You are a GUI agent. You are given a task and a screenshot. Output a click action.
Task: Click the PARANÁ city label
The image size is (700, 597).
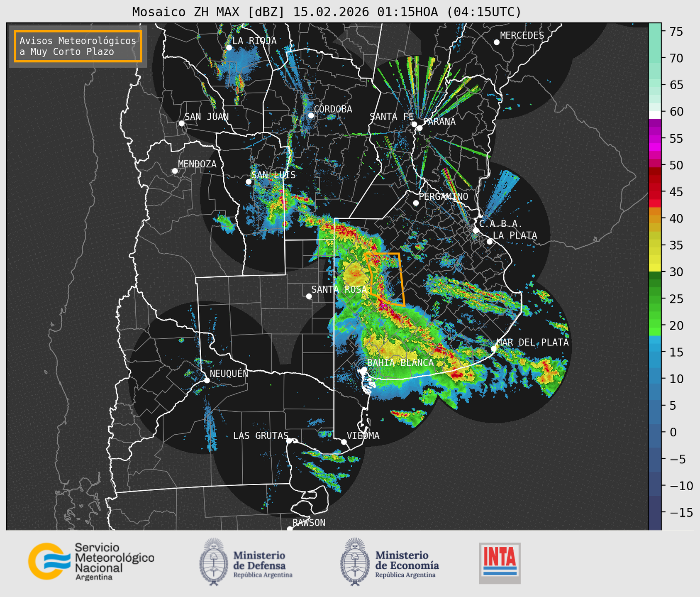pos(439,122)
